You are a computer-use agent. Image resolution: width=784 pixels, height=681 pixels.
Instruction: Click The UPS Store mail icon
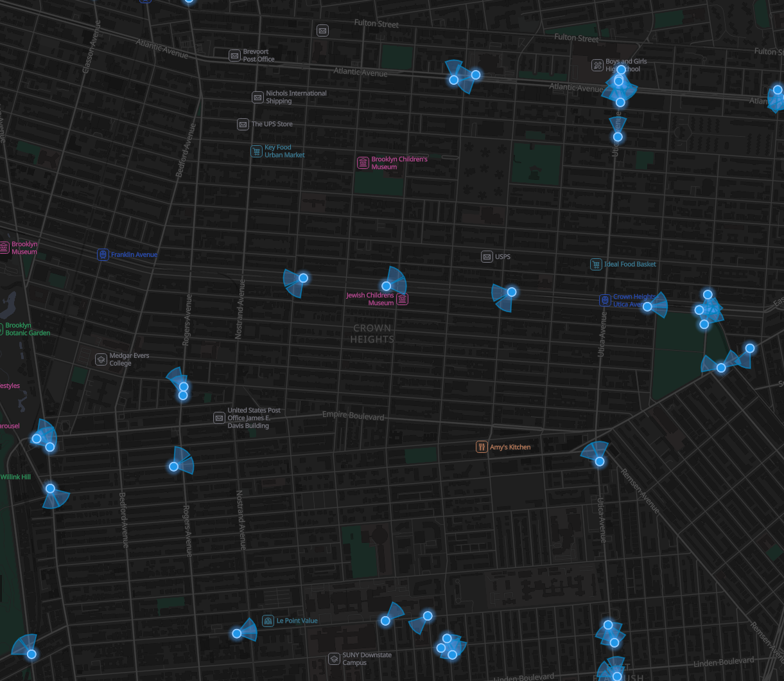coord(243,125)
